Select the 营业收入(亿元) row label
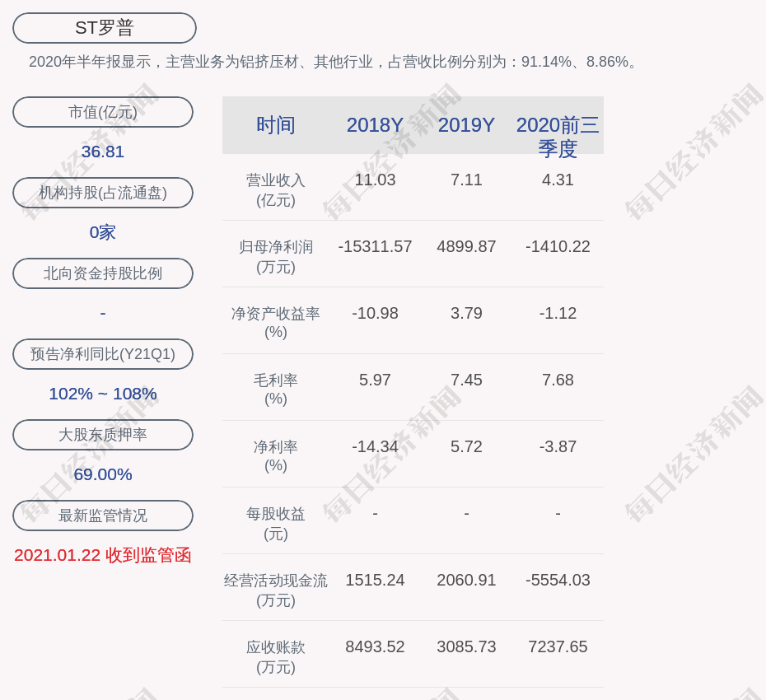 tap(276, 190)
